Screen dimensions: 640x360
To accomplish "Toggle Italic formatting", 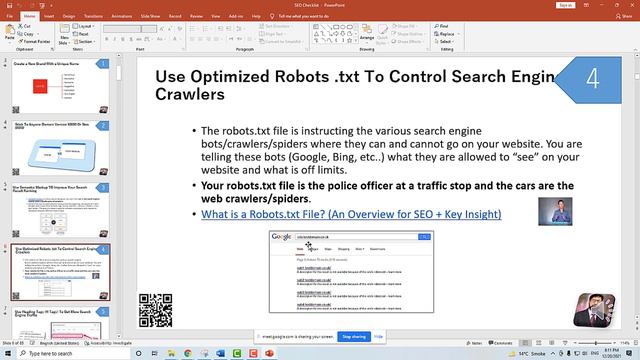I will tap(115, 39).
